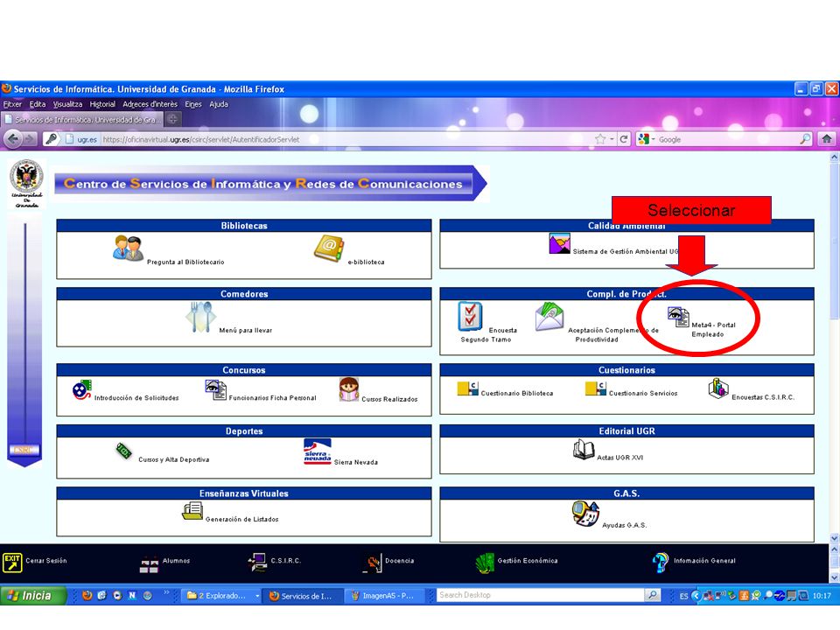Open Cursos y Alta Deportiva icon
This screenshot has height=630, width=840.
123,451
